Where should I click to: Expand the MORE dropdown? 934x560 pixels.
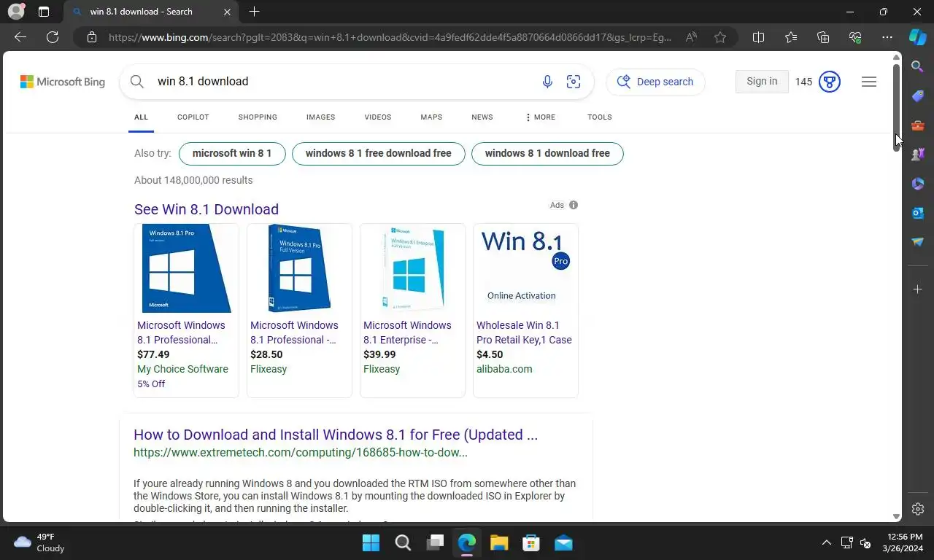coord(540,117)
